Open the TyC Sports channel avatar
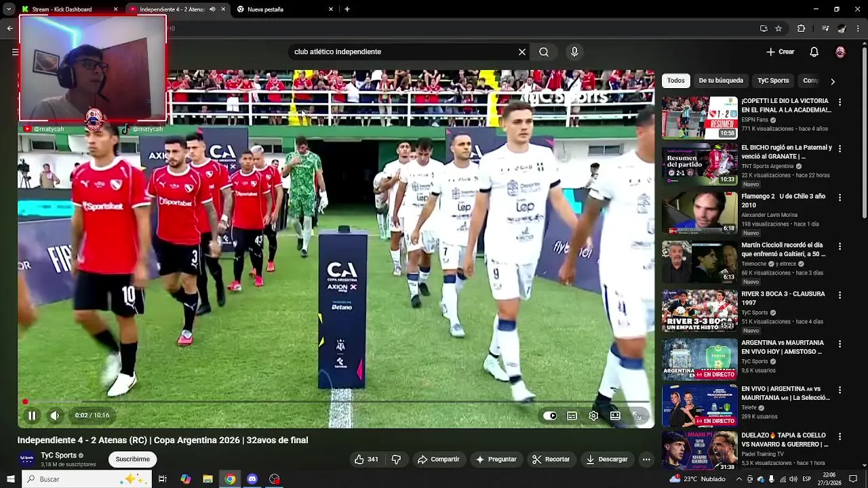 point(27,459)
